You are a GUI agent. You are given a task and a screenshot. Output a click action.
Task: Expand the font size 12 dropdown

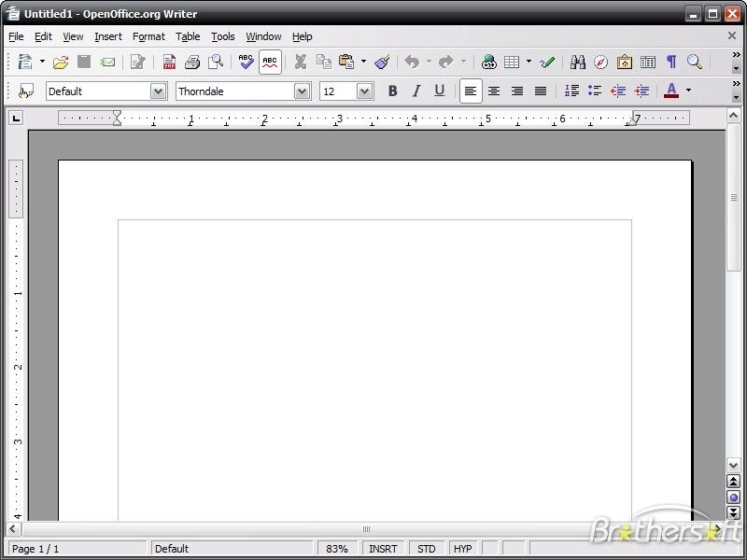click(x=364, y=91)
